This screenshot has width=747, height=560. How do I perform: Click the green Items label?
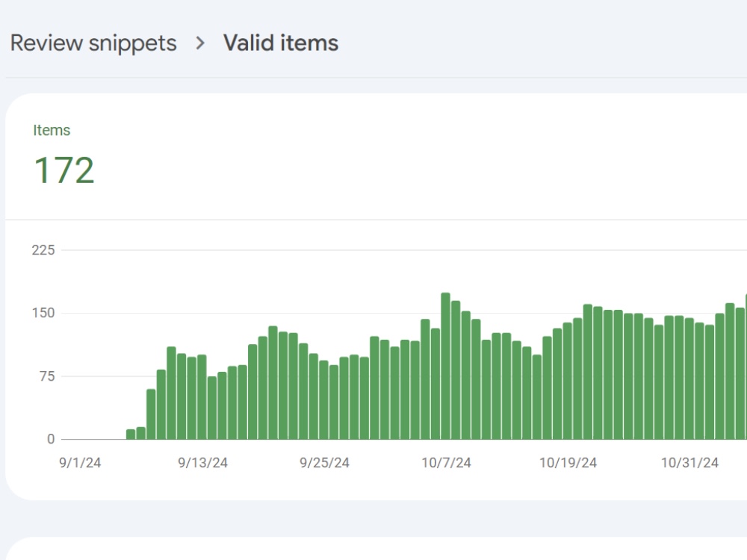[52, 130]
